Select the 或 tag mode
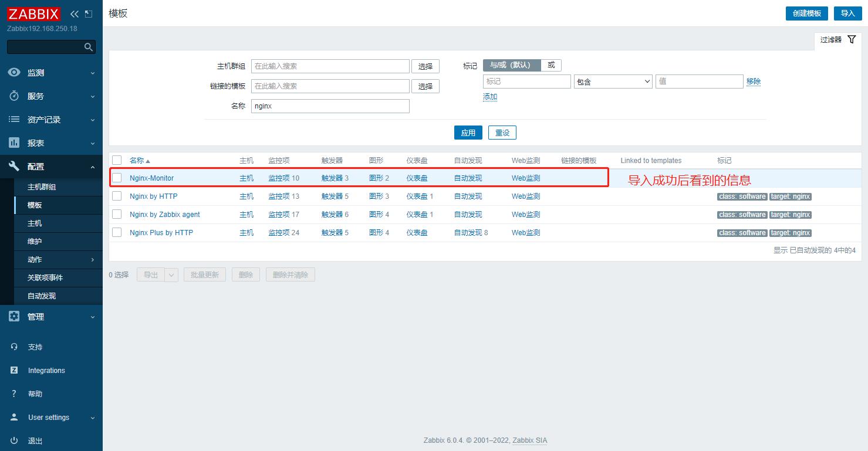This screenshot has width=868, height=451. coord(551,65)
